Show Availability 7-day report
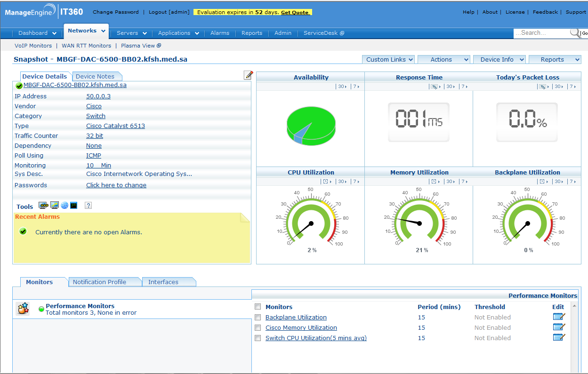Image resolution: width=588 pixels, height=374 pixels. click(x=357, y=87)
